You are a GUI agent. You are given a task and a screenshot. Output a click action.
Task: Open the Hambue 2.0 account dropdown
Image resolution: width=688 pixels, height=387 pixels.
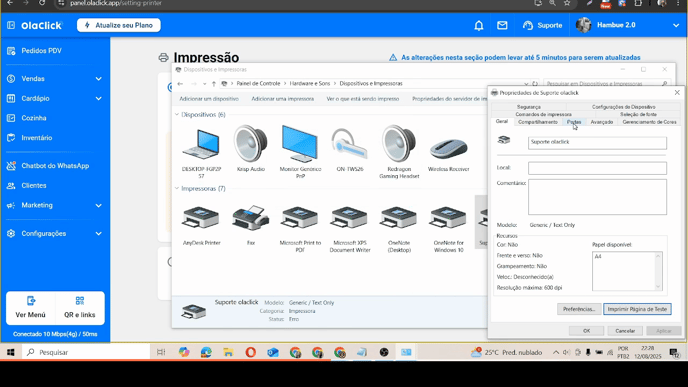pos(676,25)
